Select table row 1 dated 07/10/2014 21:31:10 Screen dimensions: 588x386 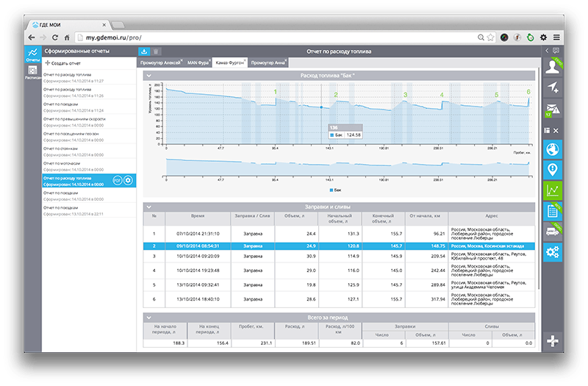[x=339, y=234]
